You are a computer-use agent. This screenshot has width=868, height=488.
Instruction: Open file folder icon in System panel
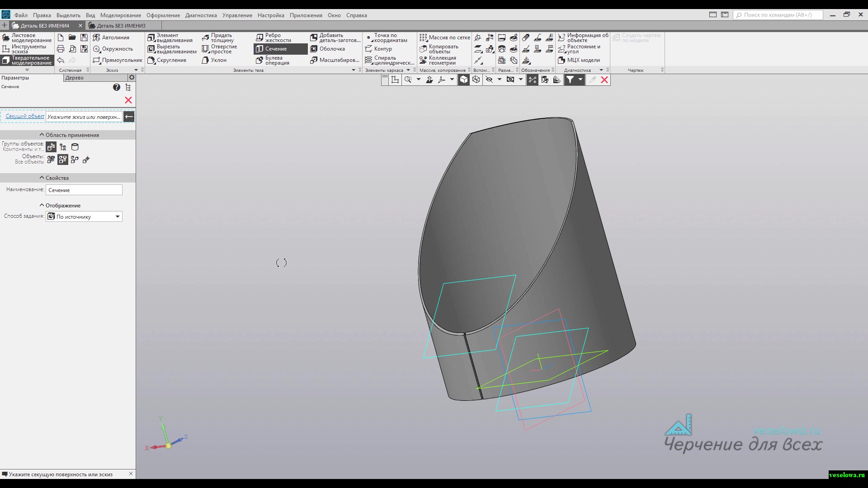click(72, 38)
